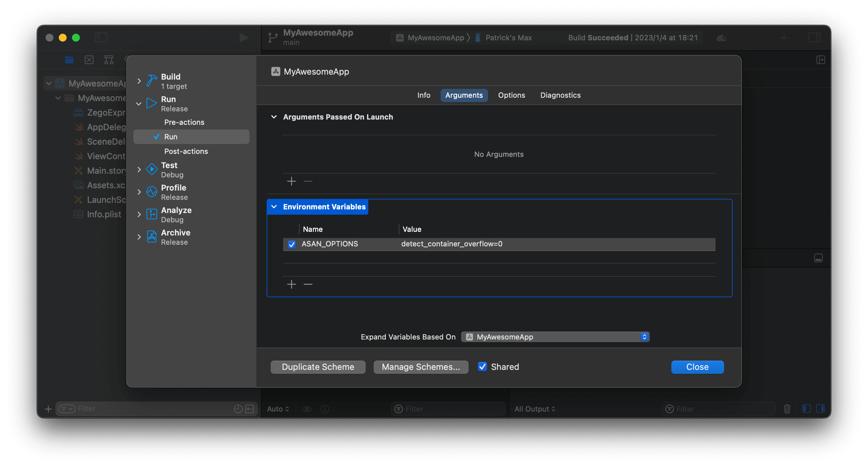Click the Build hammer icon
The image size is (868, 467).
pos(151,81)
